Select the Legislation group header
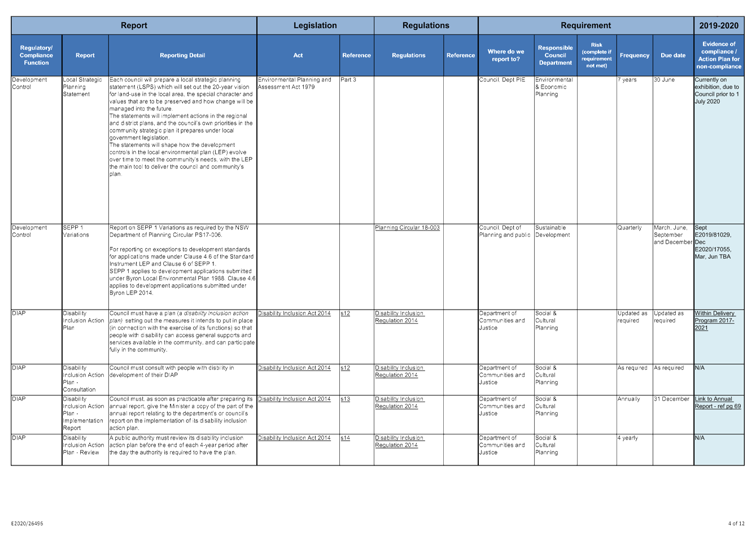The height and width of the screenshot is (535, 756). [315, 25]
